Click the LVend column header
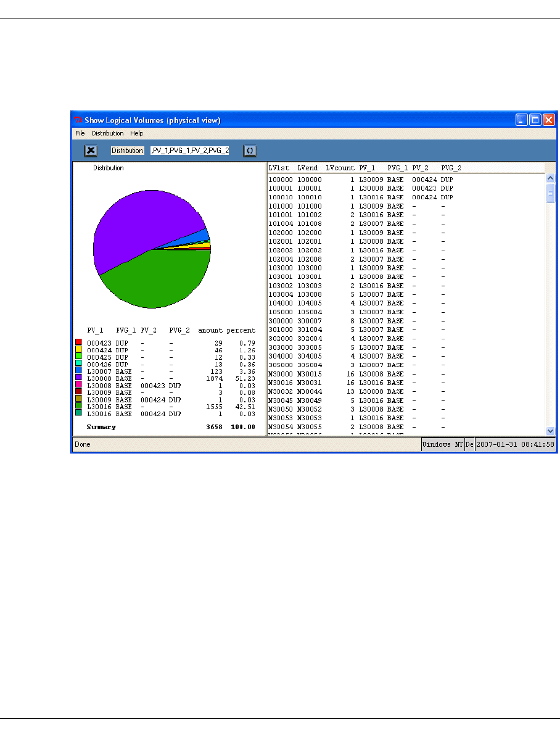The width and height of the screenshot is (560, 738). [x=308, y=168]
